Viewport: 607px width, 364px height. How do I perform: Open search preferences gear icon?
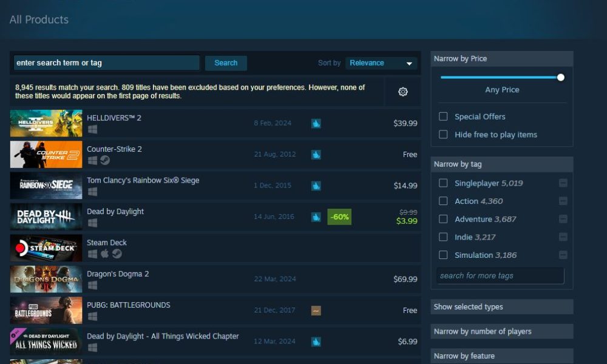point(402,92)
